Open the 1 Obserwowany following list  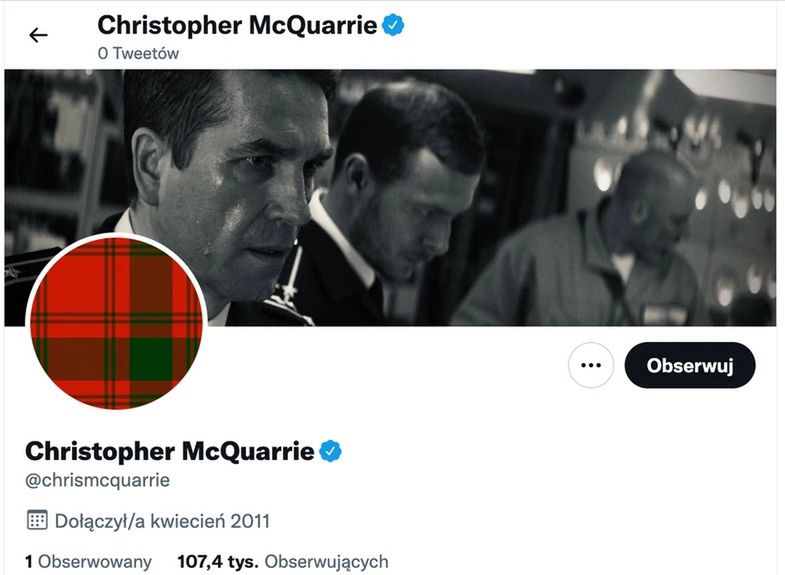pyautogui.click(x=88, y=562)
